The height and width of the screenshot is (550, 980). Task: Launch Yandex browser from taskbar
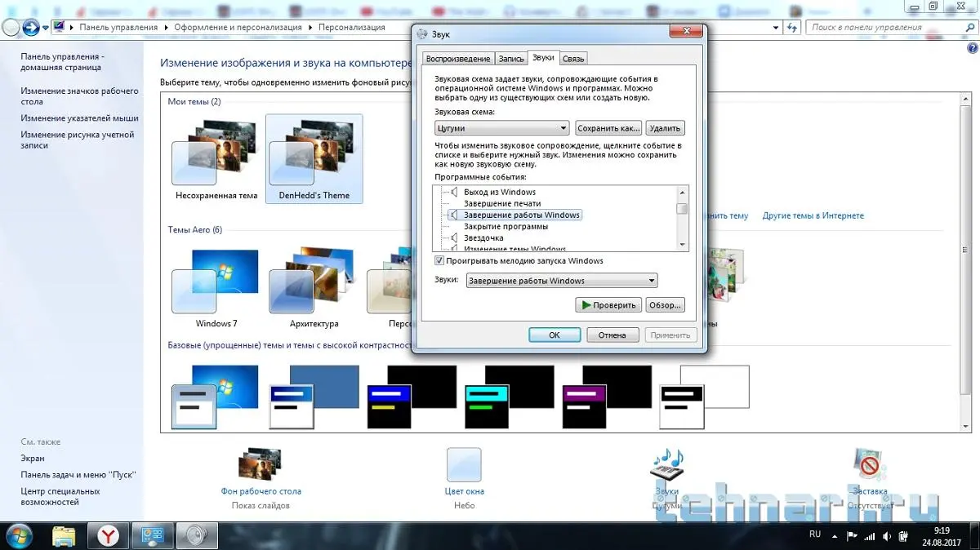click(x=108, y=535)
